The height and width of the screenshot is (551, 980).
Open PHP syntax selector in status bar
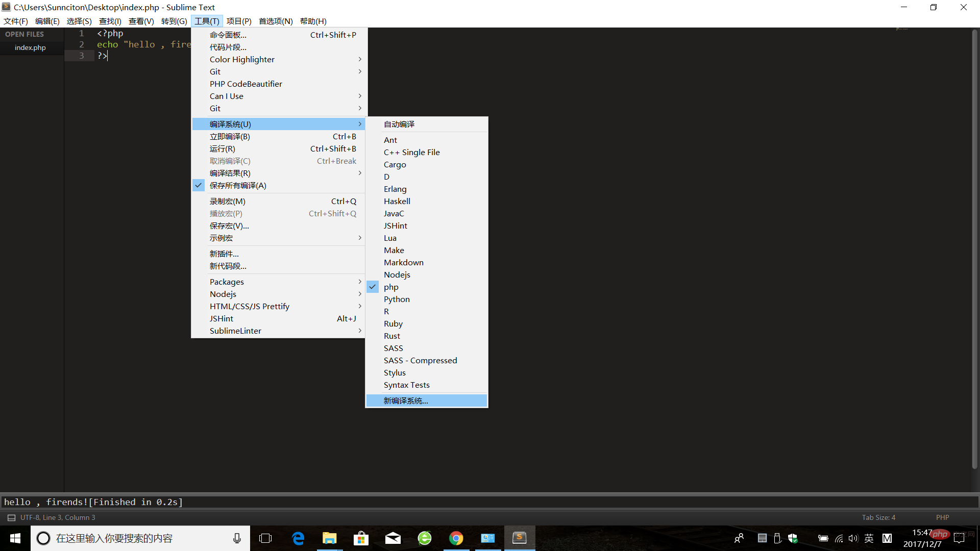point(942,517)
